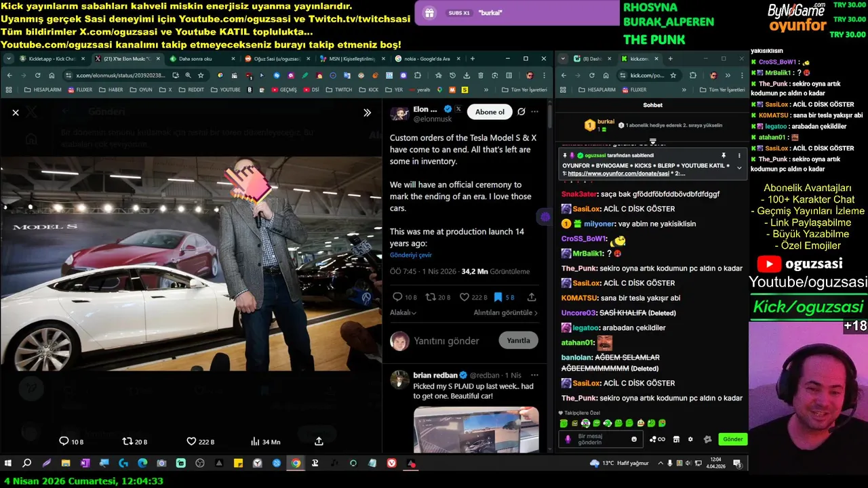View analytics icon showing 34 Mn
The width and height of the screenshot is (868, 488).
click(255, 441)
